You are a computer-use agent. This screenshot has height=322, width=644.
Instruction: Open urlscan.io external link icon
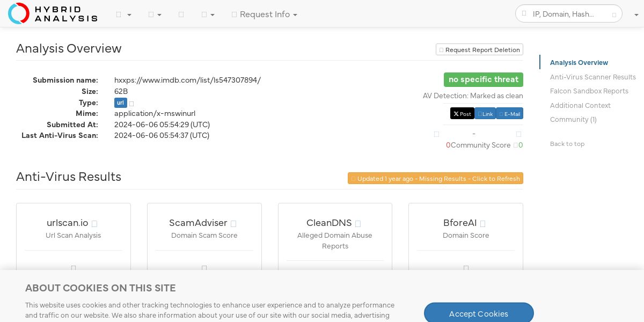click(94, 224)
